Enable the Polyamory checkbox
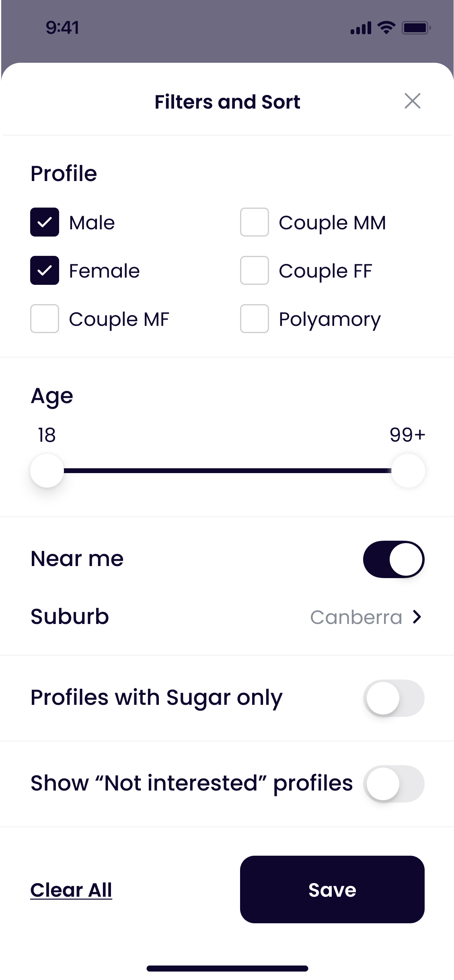The image size is (454, 980). coord(254,319)
